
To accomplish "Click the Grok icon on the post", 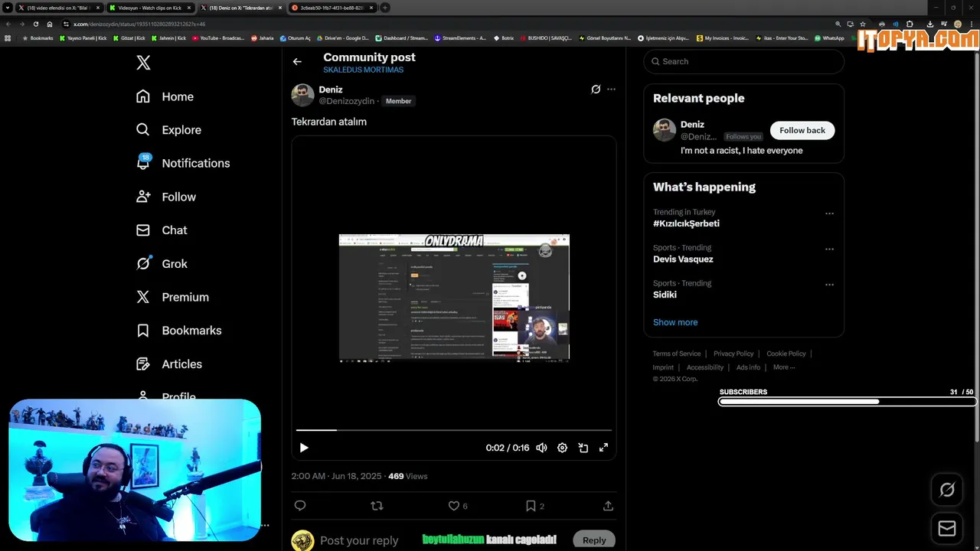I will tap(596, 90).
